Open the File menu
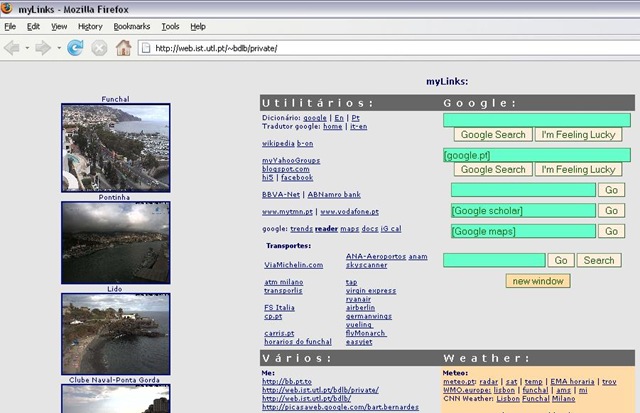640x413 pixels. pos(10,27)
